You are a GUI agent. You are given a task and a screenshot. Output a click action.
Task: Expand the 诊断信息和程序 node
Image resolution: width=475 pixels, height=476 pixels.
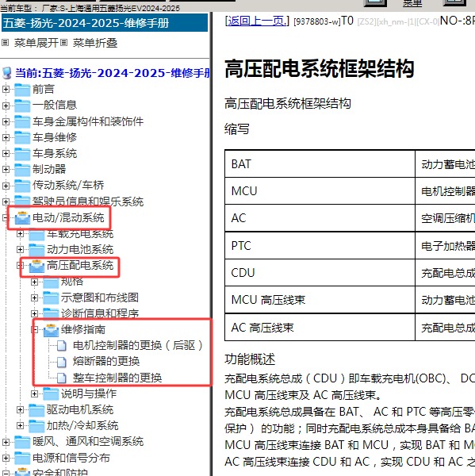tap(34, 313)
